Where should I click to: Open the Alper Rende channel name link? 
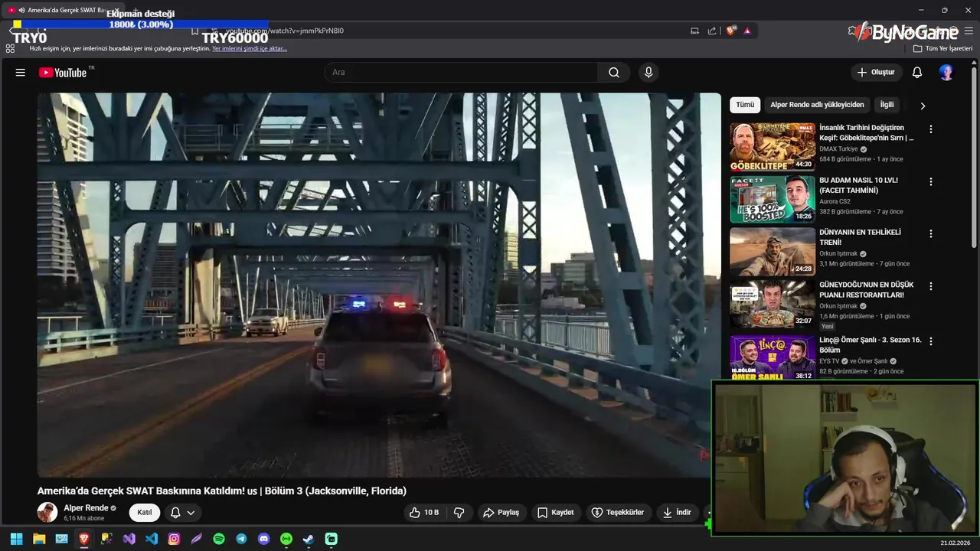point(86,508)
